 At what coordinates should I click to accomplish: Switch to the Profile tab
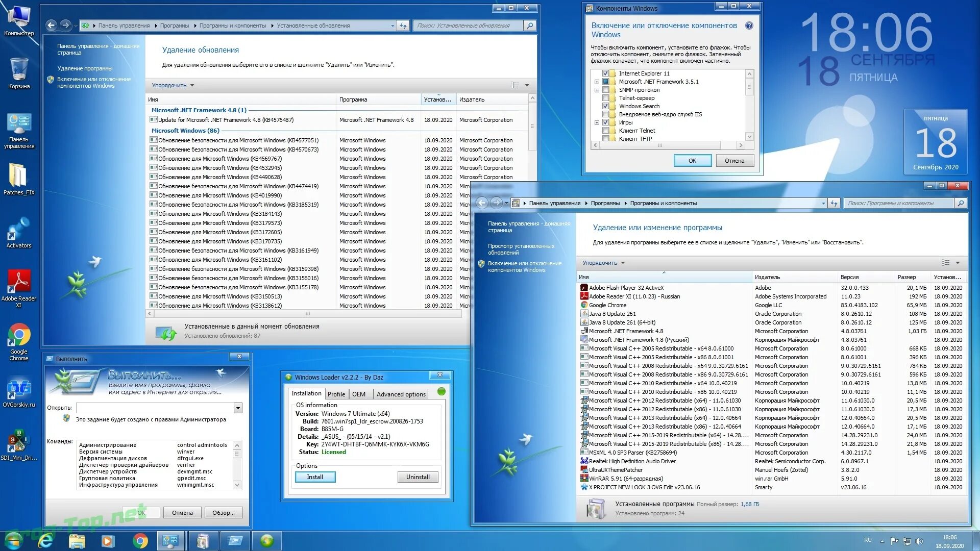(336, 394)
